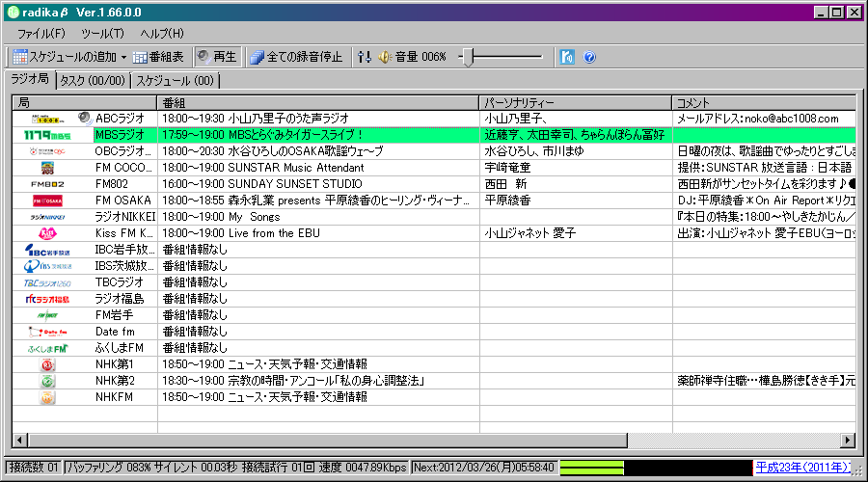
Task: Click the horizontal scrollbar thumb
Action: point(328,441)
